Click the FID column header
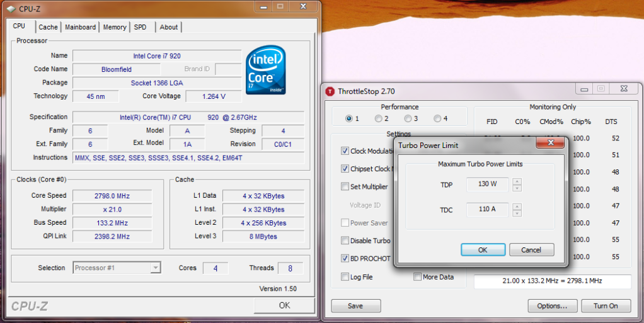 click(x=492, y=122)
